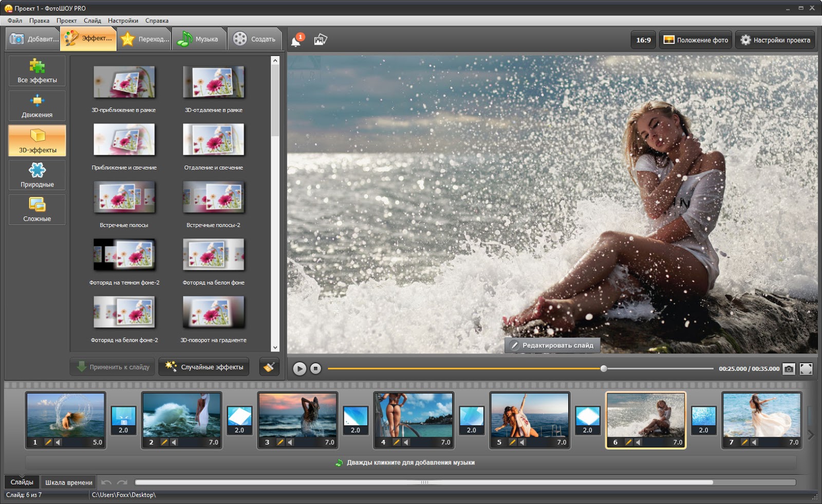The height and width of the screenshot is (504, 822).
Task: Click effects list scroll down arrow
Action: point(275,347)
